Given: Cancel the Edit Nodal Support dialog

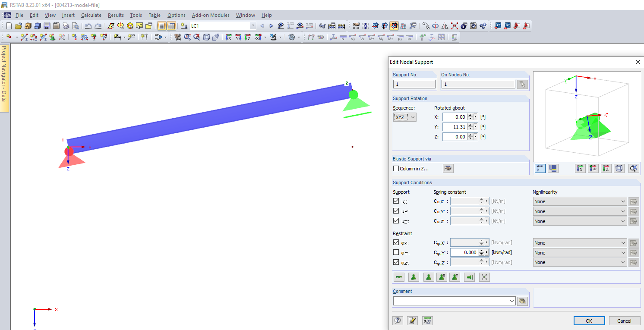Looking at the screenshot, I should tap(625, 321).
